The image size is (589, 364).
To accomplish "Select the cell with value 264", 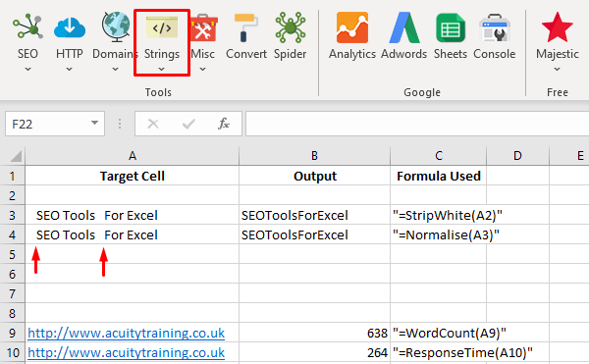I will (314, 353).
